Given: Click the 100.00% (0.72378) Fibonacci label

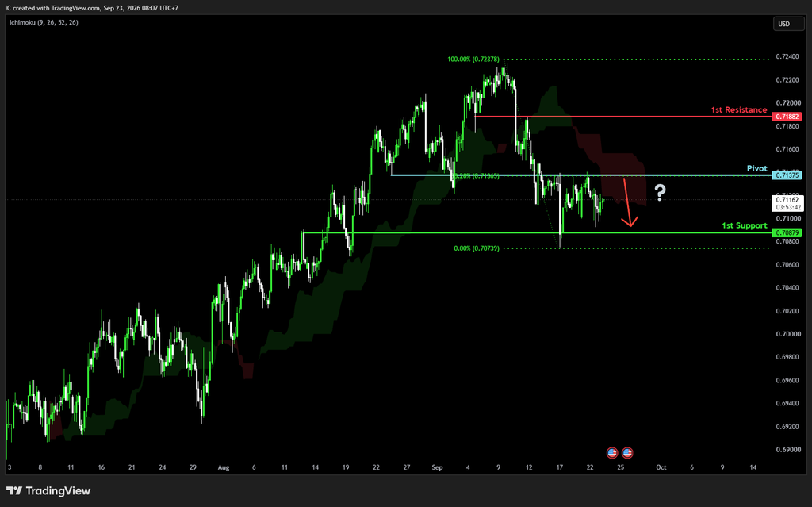Looking at the screenshot, I should [473, 59].
